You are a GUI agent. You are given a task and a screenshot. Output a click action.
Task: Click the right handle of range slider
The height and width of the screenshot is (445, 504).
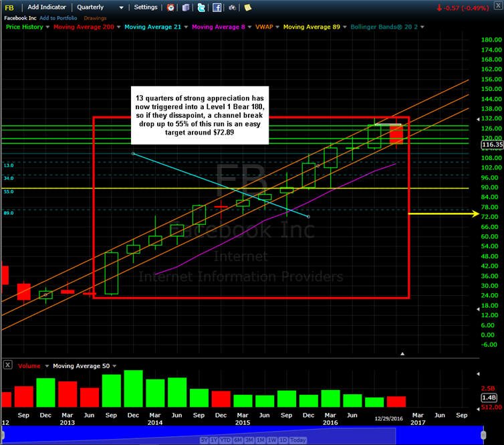point(483,435)
